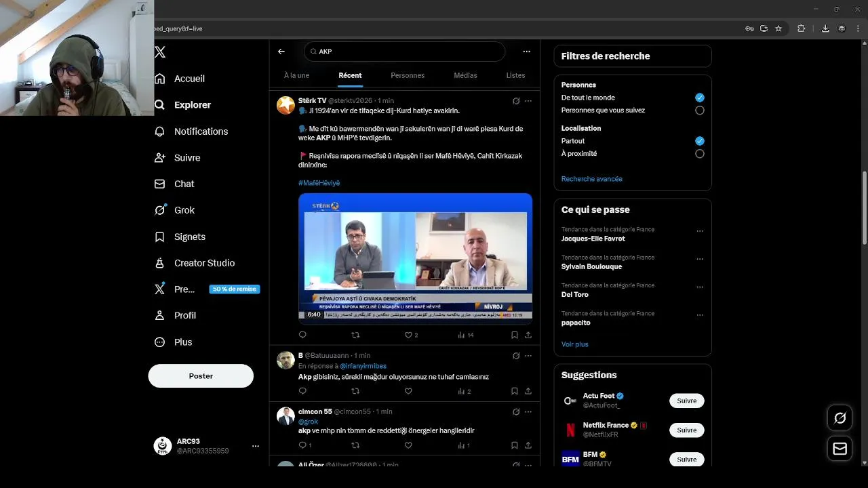Open more menu on cimcon 55 post

pyautogui.click(x=528, y=412)
